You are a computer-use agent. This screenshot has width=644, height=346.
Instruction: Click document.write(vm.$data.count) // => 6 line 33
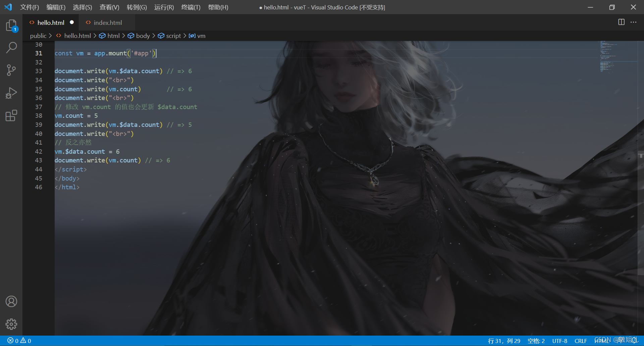point(123,71)
